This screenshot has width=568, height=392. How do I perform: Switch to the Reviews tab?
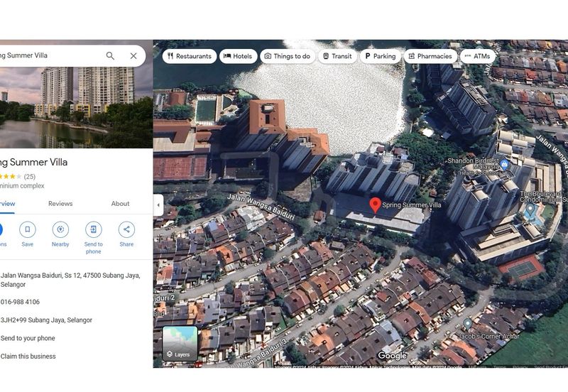pos(60,204)
